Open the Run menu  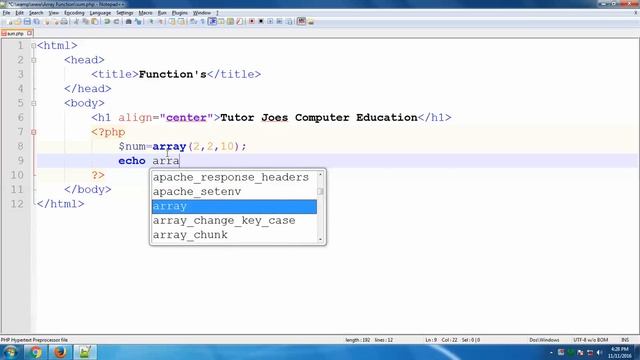(x=162, y=13)
